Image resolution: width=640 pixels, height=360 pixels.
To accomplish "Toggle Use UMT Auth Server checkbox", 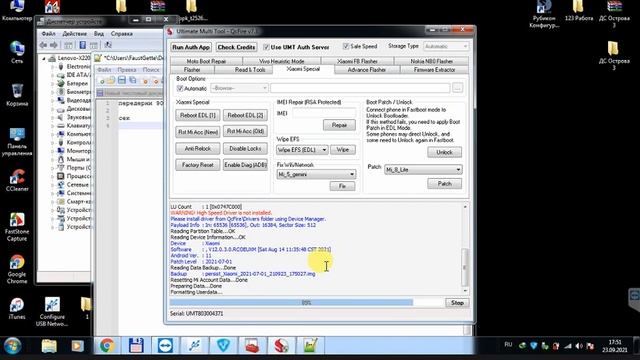I will pos(267,47).
